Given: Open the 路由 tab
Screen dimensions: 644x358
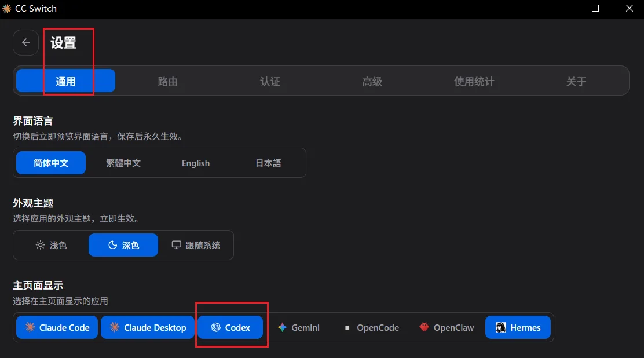Looking at the screenshot, I should (x=167, y=81).
